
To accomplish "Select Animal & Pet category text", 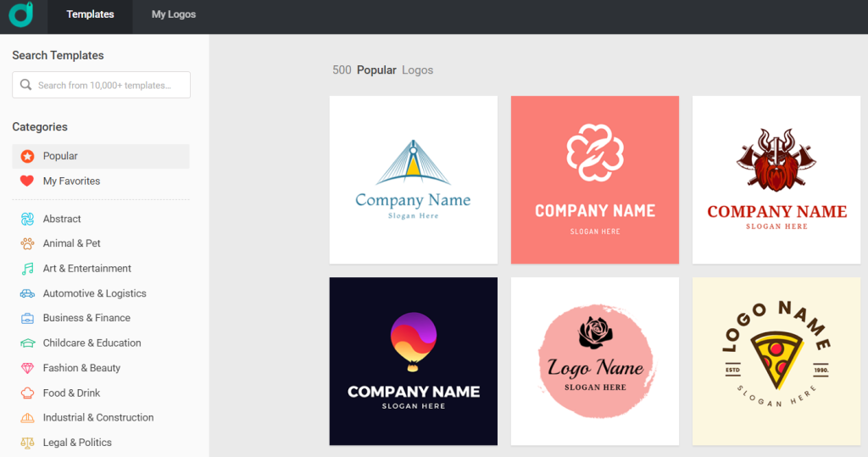I will pos(72,243).
